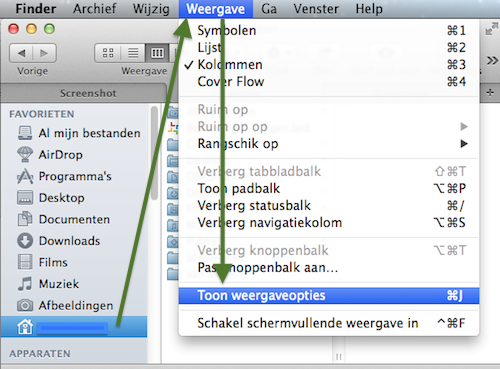This screenshot has width=500, height=369.
Task: Click Verberg statusbalk menu entry
Action: 329,205
